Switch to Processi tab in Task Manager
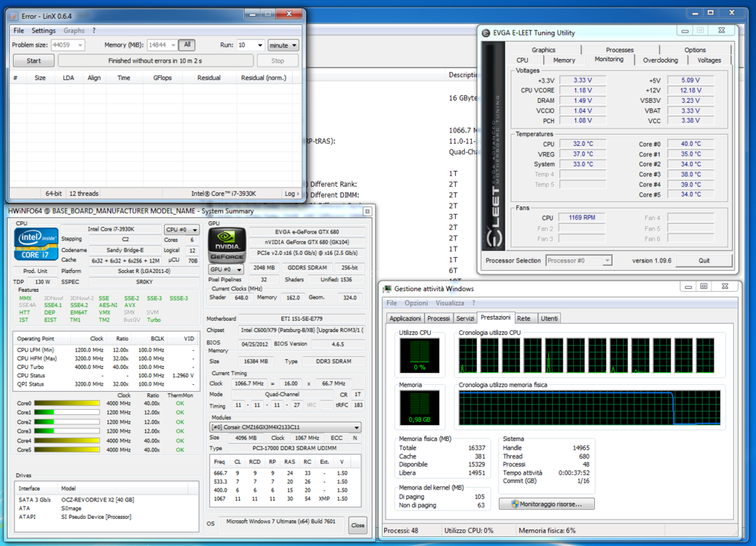The image size is (756, 546). tap(438, 318)
